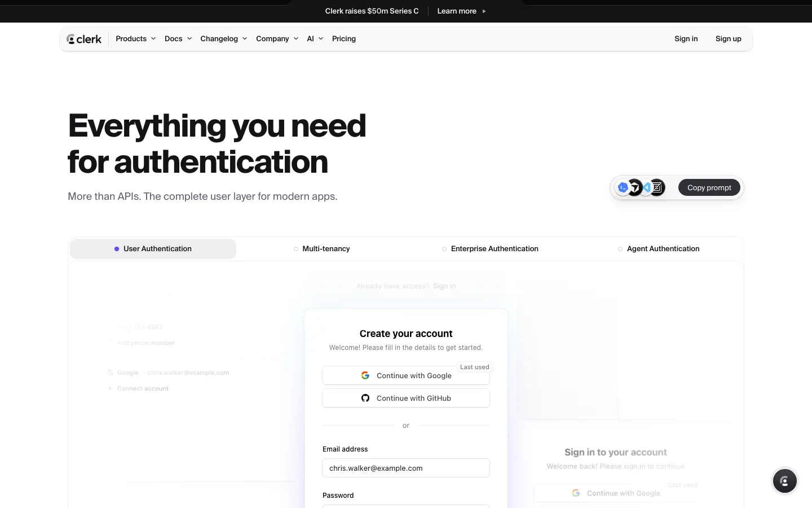Click the Sign up button

[x=729, y=39]
